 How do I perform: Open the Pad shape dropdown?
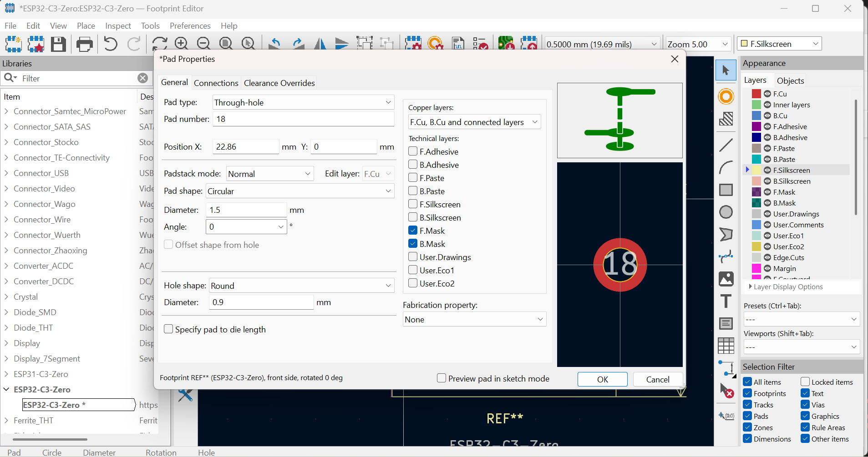pyautogui.click(x=300, y=191)
